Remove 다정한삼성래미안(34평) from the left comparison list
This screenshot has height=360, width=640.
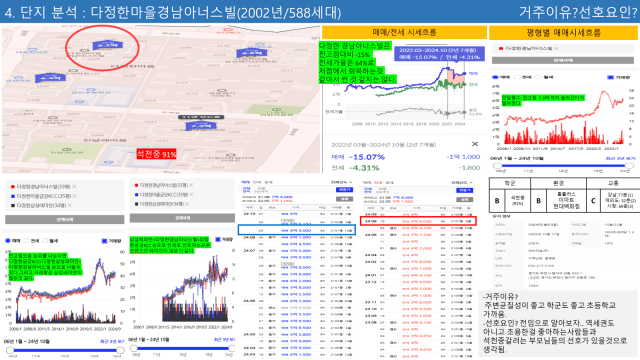tap(69, 205)
